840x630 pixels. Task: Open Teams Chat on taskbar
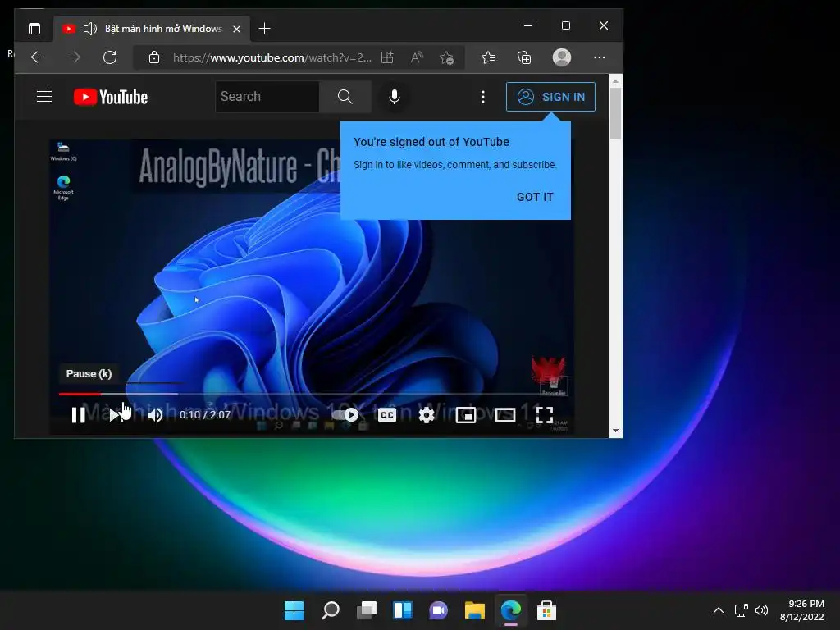[439, 610]
